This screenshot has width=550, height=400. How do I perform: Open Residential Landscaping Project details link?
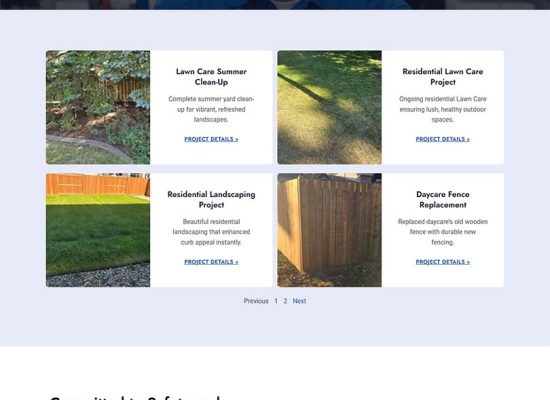[x=211, y=262]
